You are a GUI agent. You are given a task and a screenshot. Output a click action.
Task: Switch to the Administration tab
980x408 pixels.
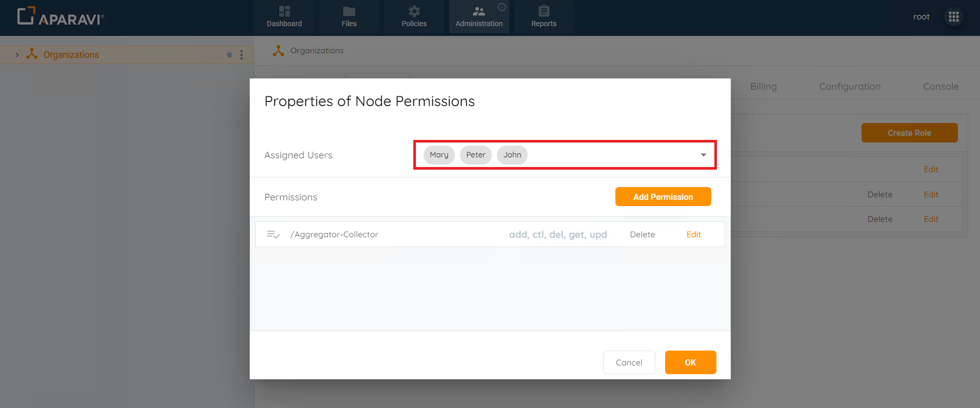click(479, 17)
